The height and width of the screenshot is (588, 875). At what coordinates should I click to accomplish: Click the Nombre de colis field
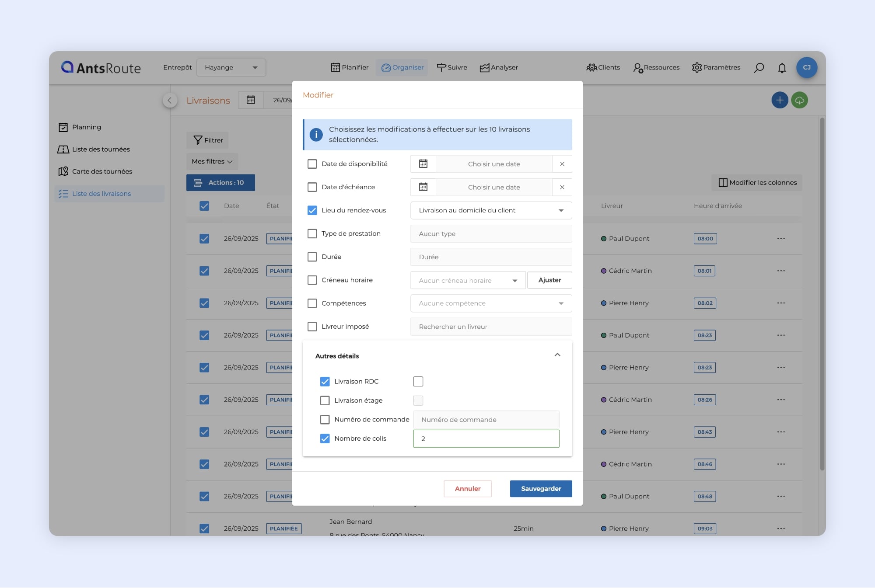click(486, 438)
